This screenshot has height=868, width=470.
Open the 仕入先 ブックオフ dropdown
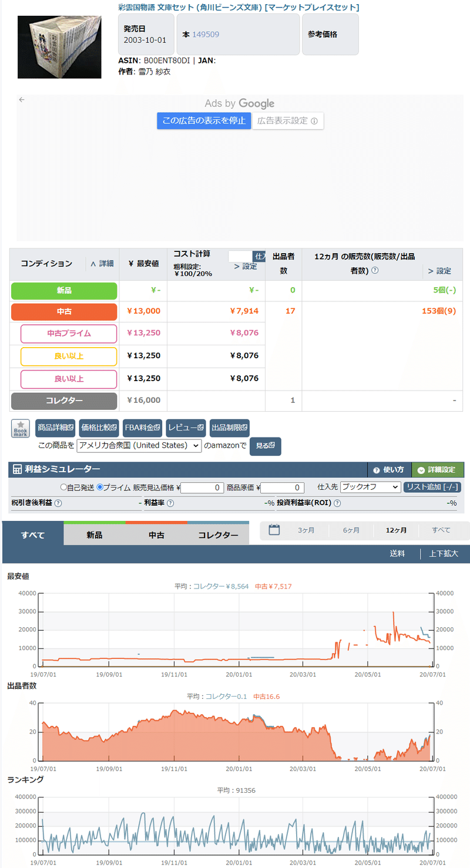pos(370,487)
